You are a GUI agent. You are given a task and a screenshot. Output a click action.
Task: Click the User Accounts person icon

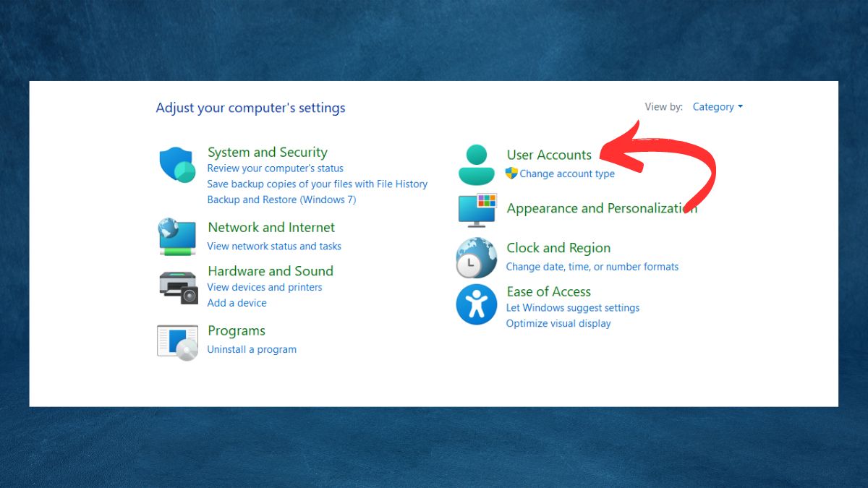point(477,164)
